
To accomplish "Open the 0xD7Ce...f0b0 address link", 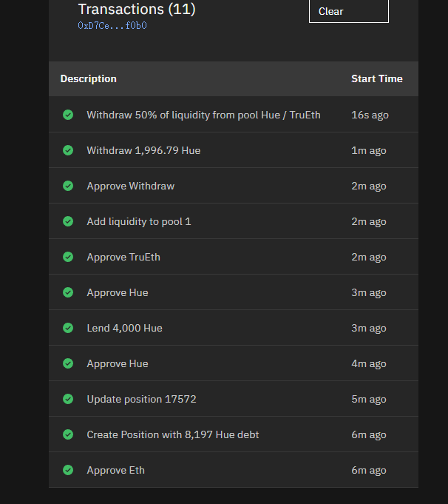I will pyautogui.click(x=112, y=26).
